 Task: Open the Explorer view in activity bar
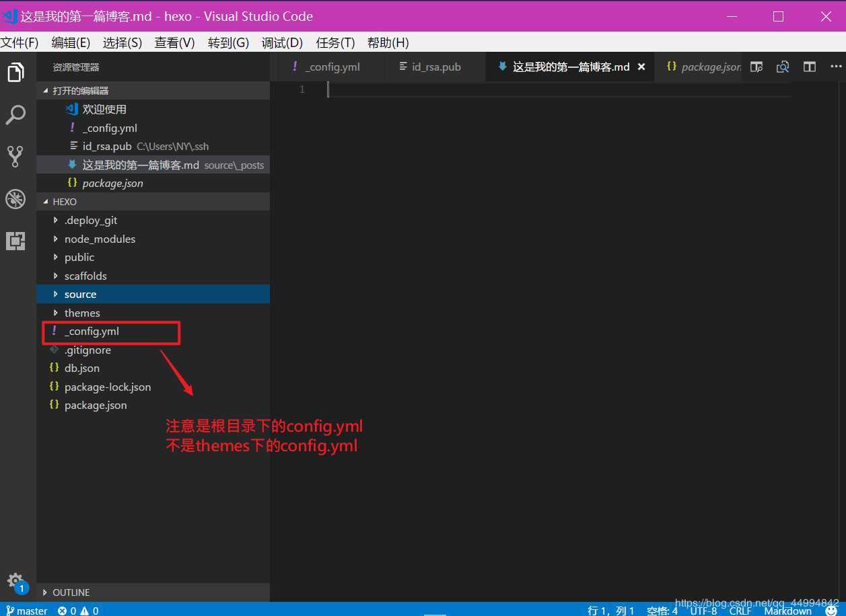coord(15,72)
